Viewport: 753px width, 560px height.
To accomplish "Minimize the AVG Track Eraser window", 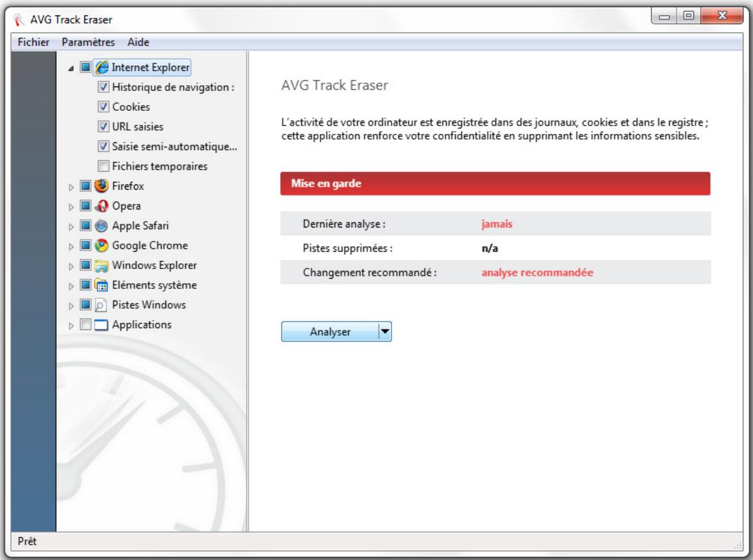I will 664,16.
